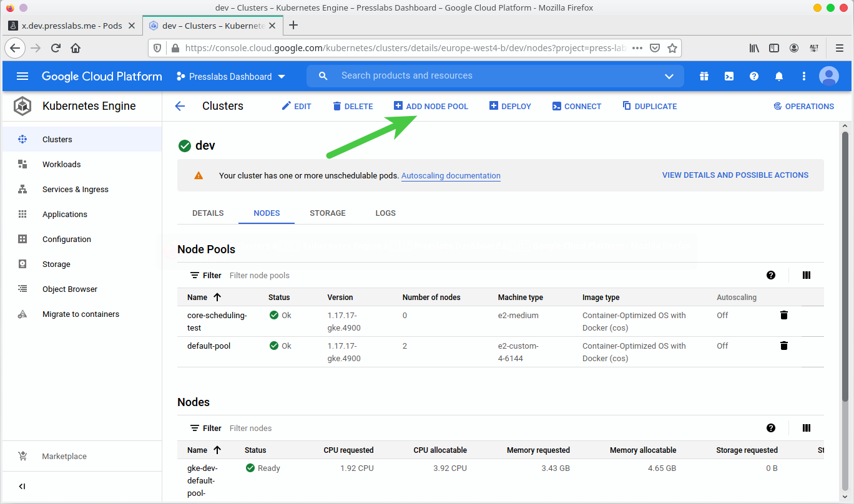Bookmark page with the star icon

(x=672, y=48)
